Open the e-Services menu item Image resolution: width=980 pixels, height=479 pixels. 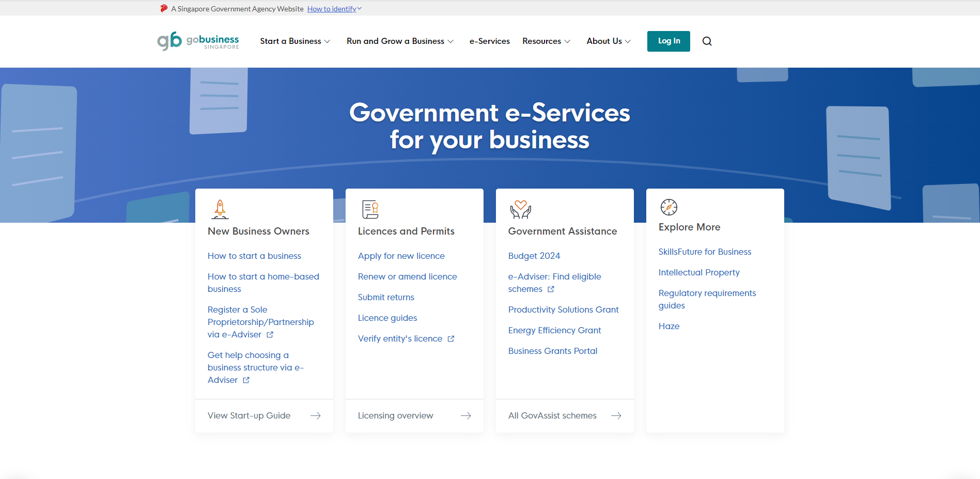click(489, 41)
